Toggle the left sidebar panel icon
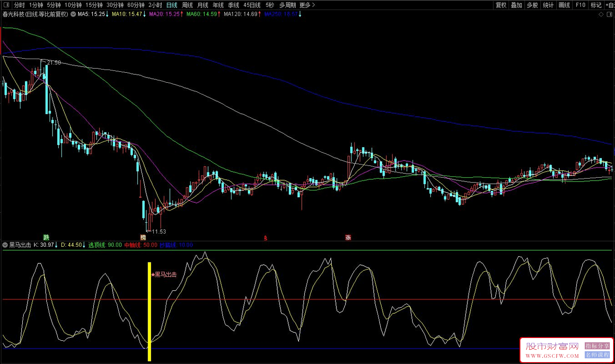This screenshot has height=364, width=615. click(6, 5)
